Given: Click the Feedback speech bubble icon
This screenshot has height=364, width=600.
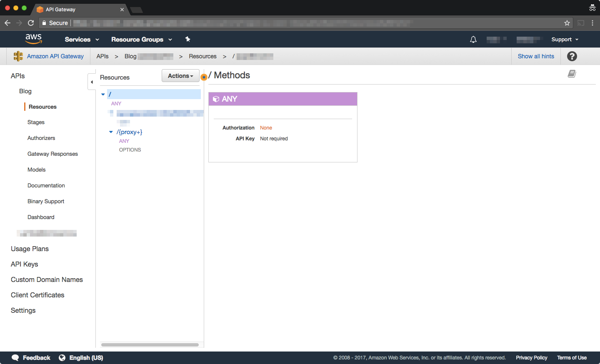Looking at the screenshot, I should click(x=15, y=358).
